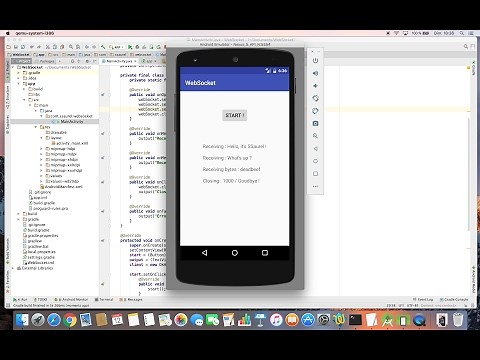Screen dimensions: 480x360
Task: Select local.properties in the project tree
Action: tap(39, 252)
